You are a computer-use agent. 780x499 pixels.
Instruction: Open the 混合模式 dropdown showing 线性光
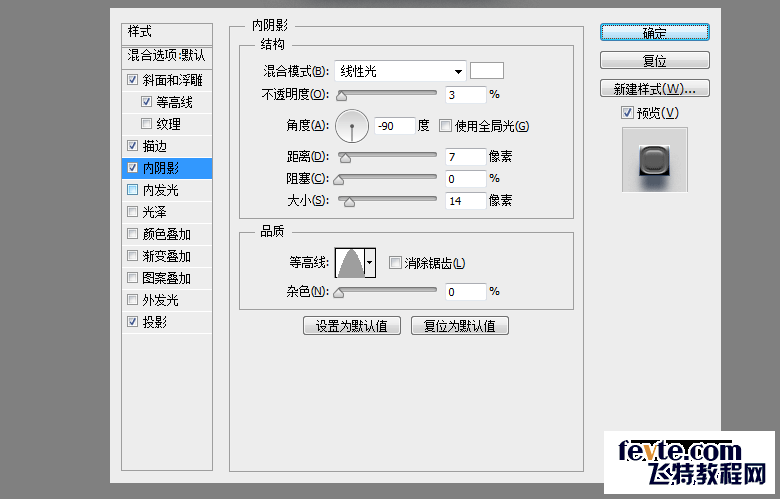[400, 71]
